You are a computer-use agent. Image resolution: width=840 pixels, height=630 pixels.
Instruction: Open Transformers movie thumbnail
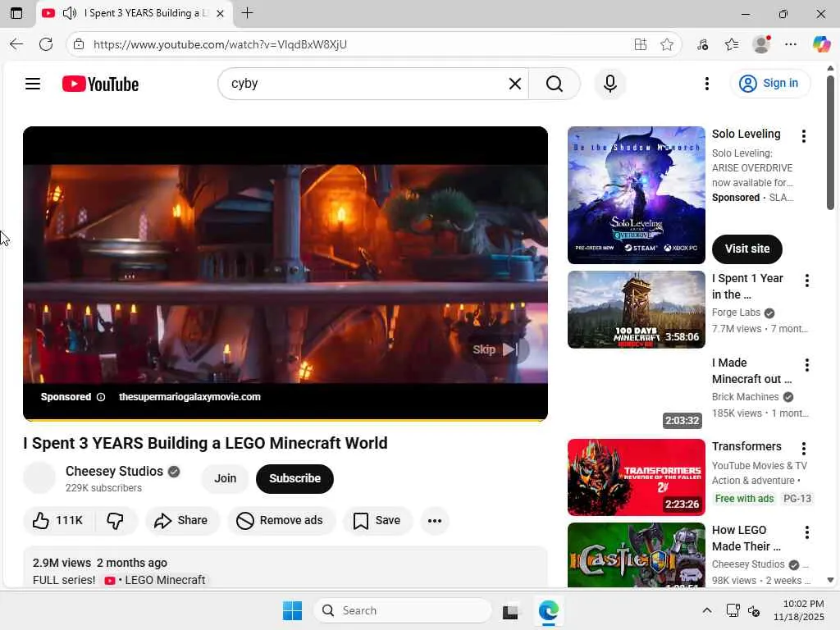click(x=636, y=477)
